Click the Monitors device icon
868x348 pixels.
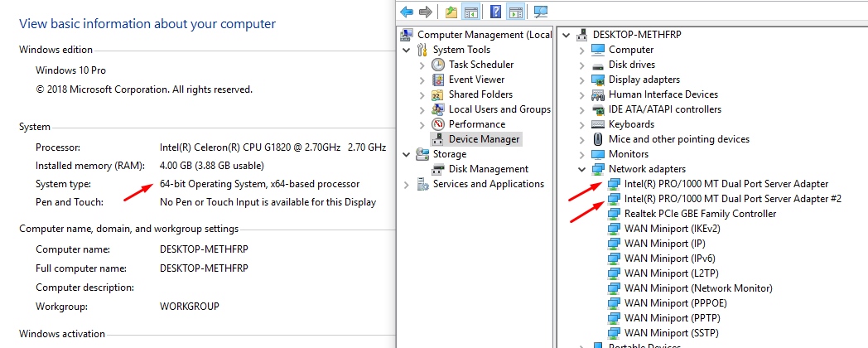[x=598, y=154]
